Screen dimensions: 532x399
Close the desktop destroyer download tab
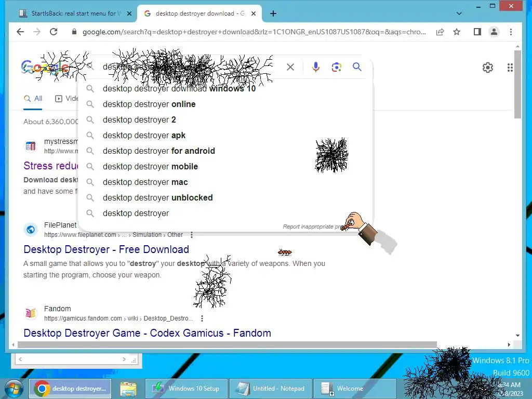pyautogui.click(x=254, y=14)
